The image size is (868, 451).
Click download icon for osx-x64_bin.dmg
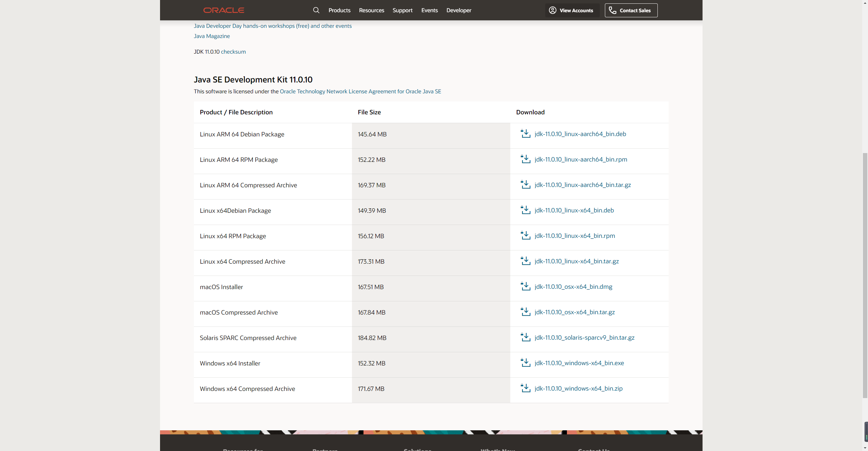pyautogui.click(x=526, y=286)
